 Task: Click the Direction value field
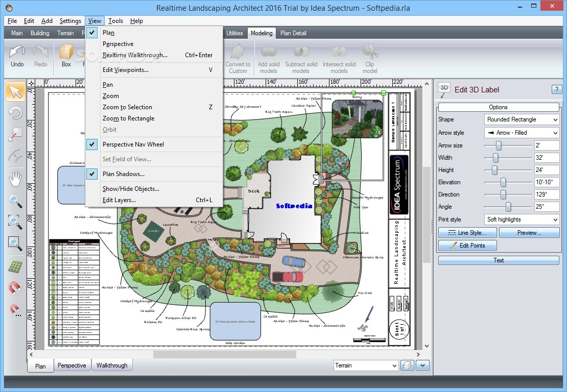(x=547, y=194)
